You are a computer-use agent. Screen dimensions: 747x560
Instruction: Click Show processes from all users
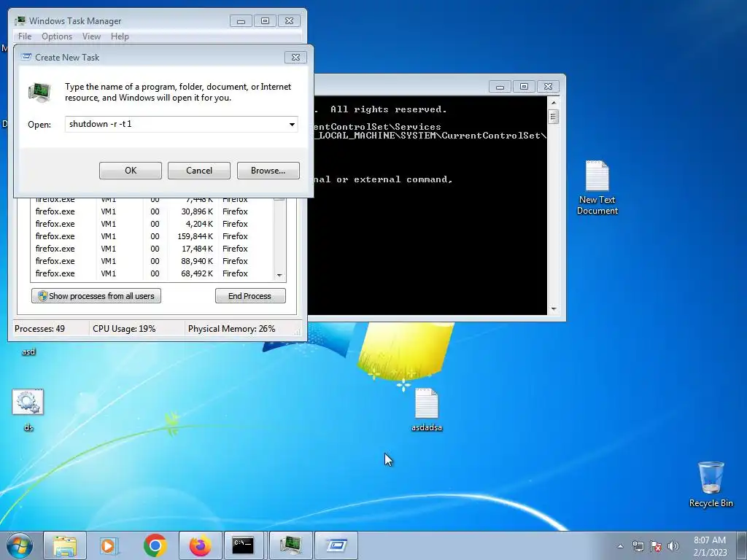coord(96,296)
